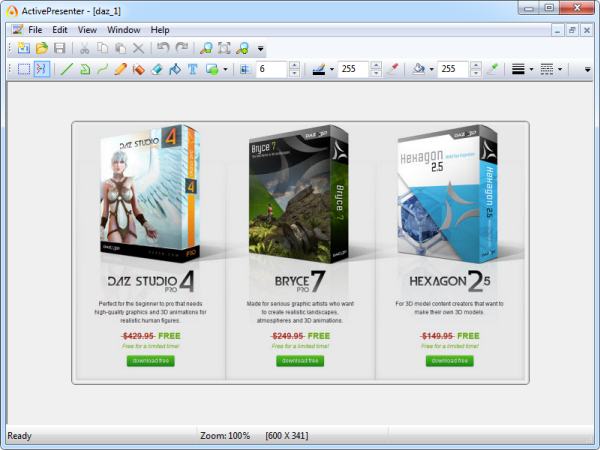Click the zoom to fit icon
Image resolution: width=600 pixels, height=450 pixels.
click(224, 48)
